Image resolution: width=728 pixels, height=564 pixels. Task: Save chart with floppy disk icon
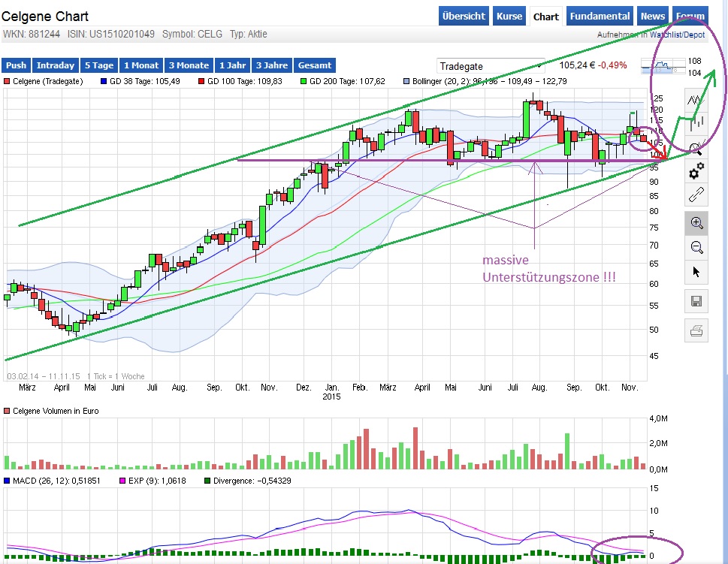[x=696, y=302]
